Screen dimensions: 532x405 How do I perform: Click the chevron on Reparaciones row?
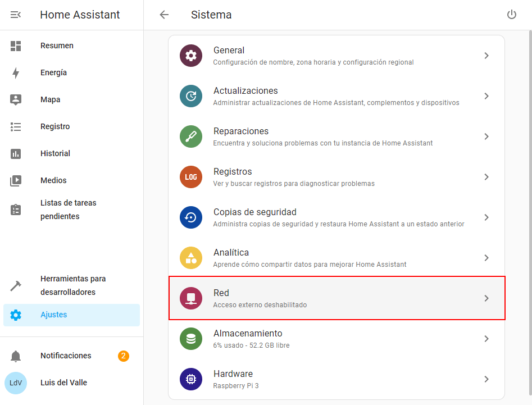click(x=486, y=136)
